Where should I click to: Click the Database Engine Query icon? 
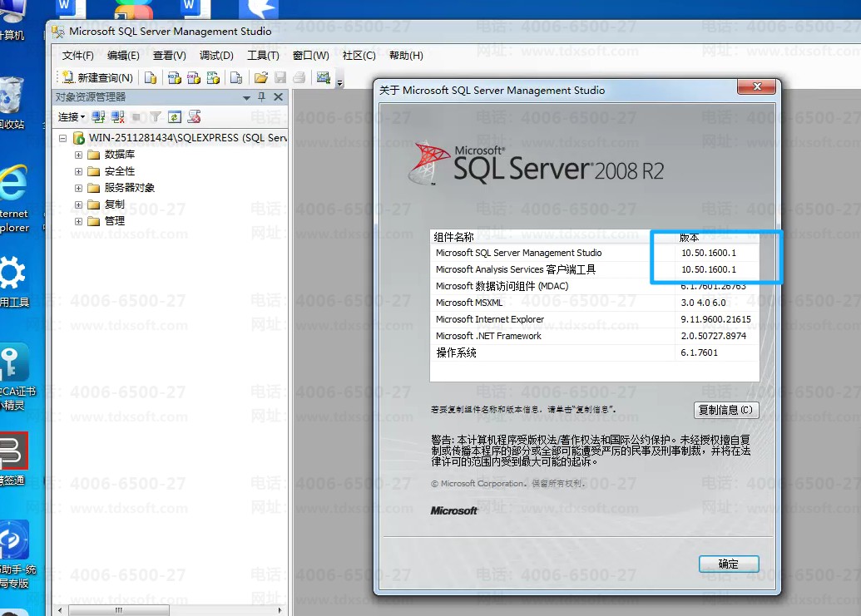point(151,77)
